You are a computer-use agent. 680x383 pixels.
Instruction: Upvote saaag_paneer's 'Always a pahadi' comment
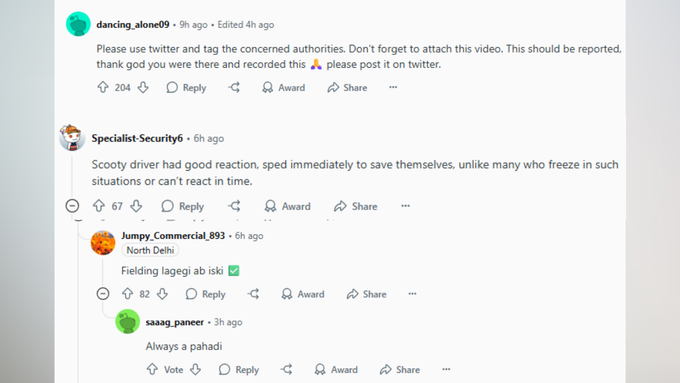[x=152, y=369]
